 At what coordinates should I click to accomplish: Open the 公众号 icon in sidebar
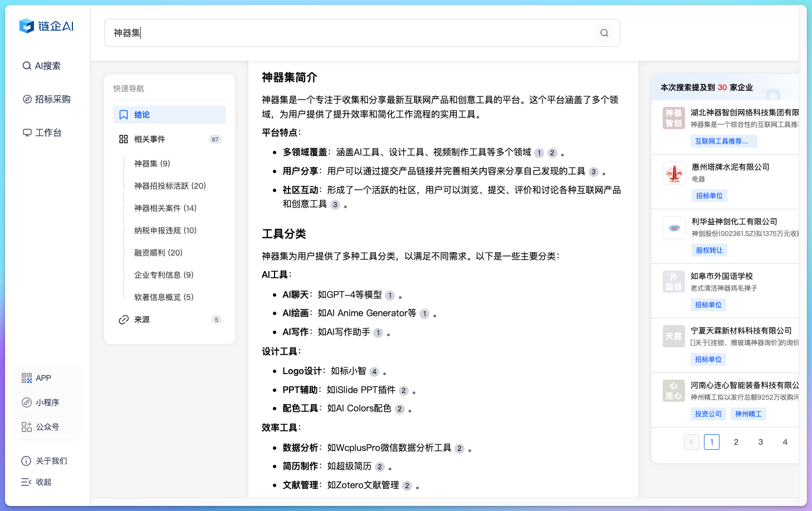coord(26,426)
